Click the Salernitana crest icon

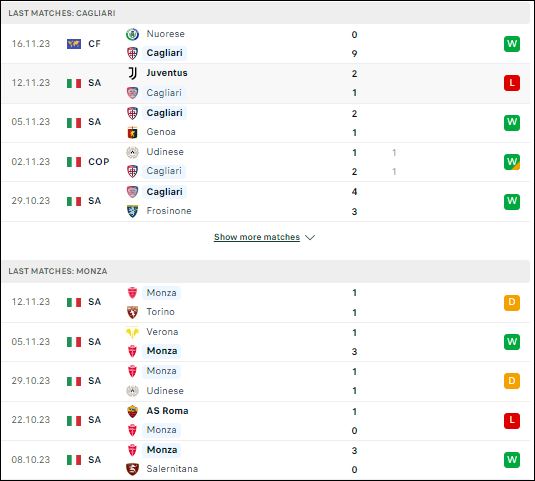(x=132, y=469)
